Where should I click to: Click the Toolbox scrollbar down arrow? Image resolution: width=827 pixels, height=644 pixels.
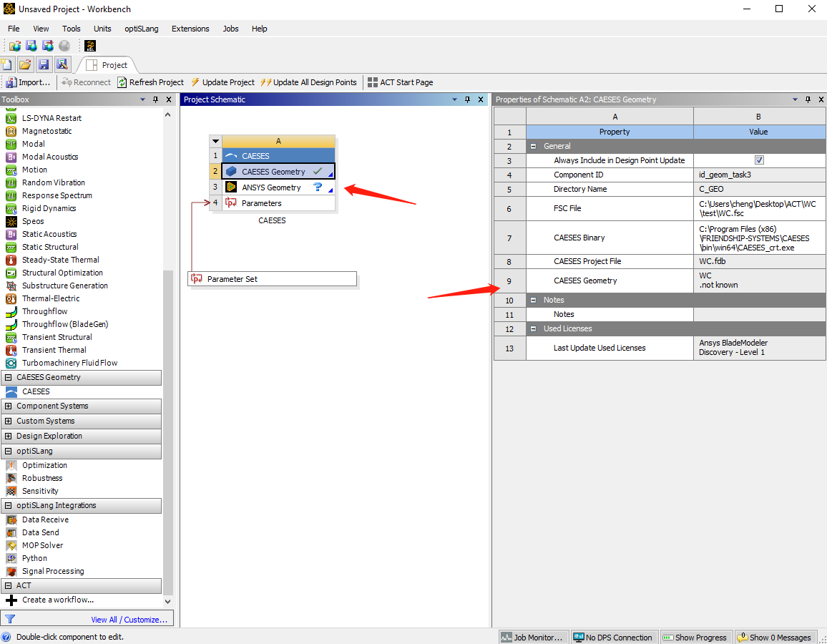[167, 601]
